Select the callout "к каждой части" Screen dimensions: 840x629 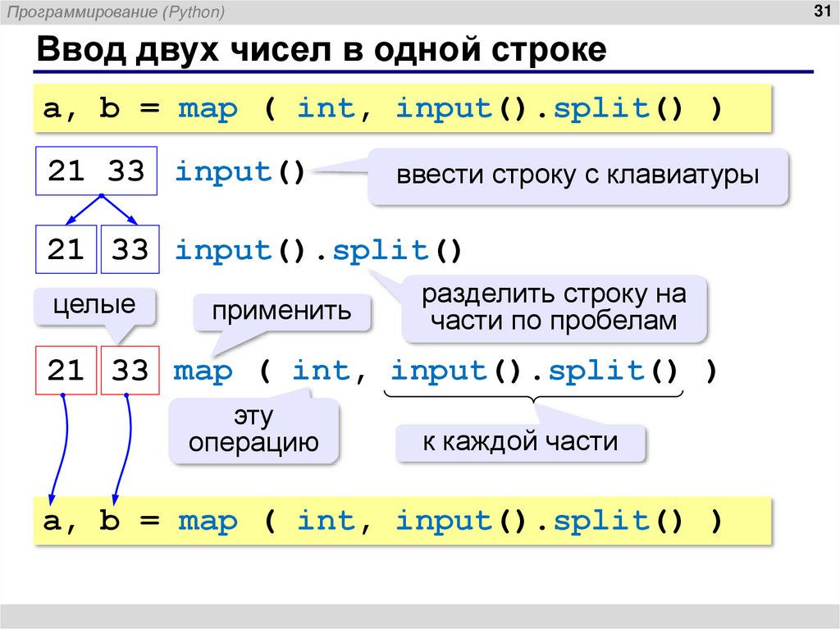[520, 443]
